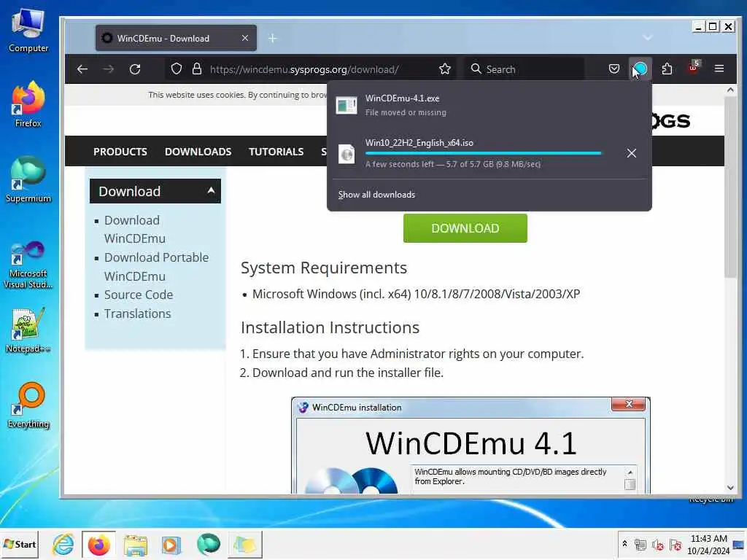Click the site padlock security icon
This screenshot has height=560, width=747.
point(197,69)
